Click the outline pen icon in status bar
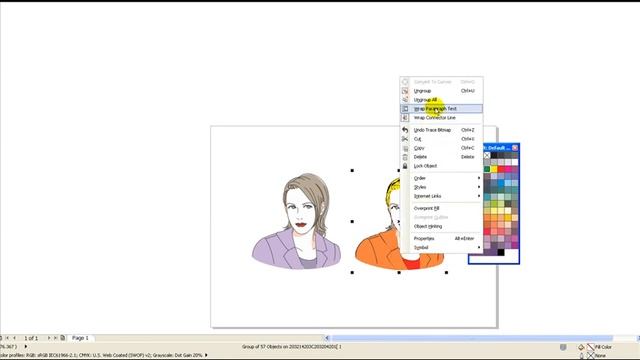Viewport: 640px width, 360px height. pos(582,356)
